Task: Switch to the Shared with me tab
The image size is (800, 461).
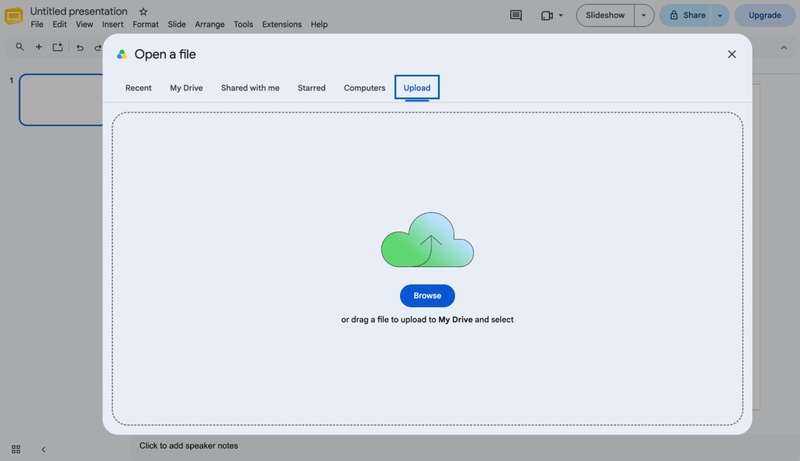Action: tap(250, 88)
